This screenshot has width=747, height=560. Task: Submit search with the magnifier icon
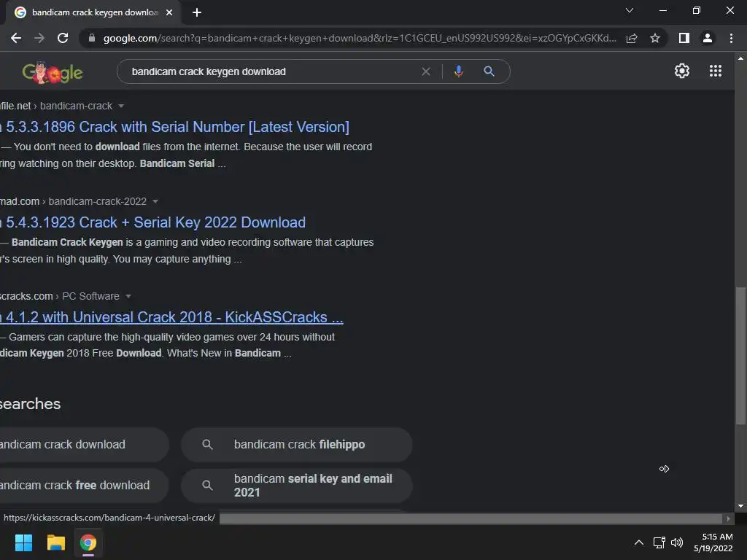pyautogui.click(x=489, y=71)
